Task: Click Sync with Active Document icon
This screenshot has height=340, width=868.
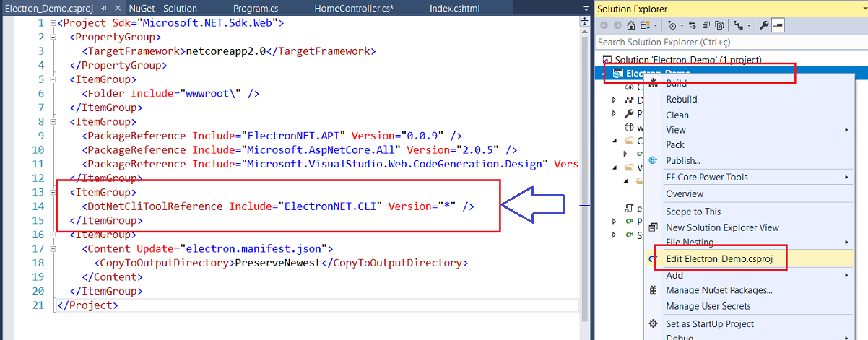Action: (693, 25)
